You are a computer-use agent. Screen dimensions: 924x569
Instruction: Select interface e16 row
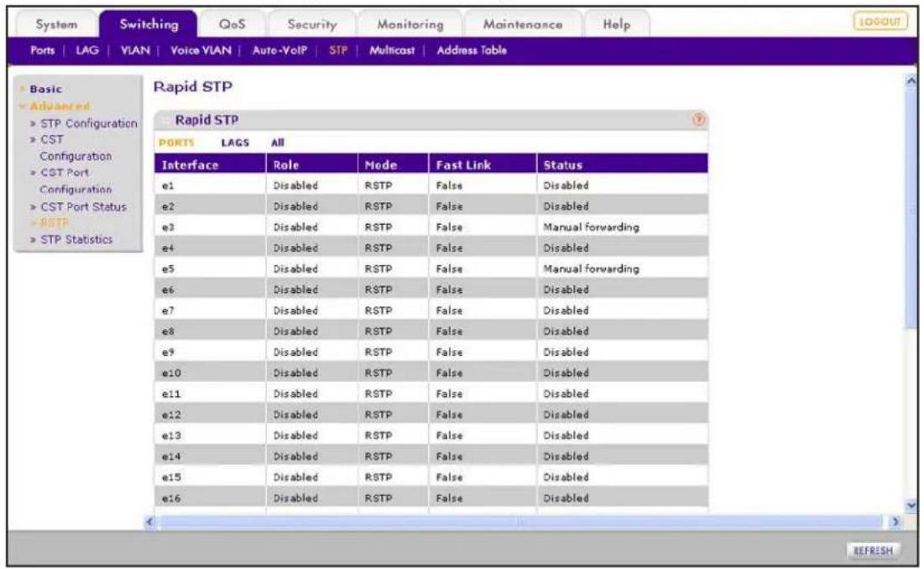(431, 498)
